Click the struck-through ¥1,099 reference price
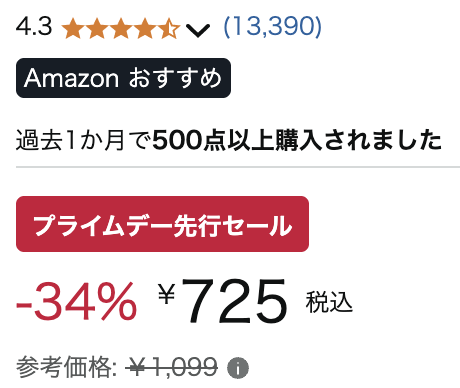This screenshot has width=460, height=388. point(172,367)
